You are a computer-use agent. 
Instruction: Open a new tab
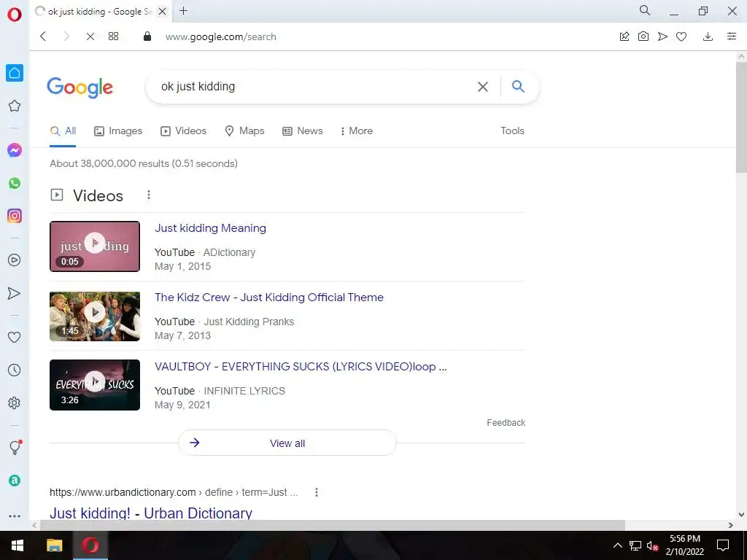183,11
